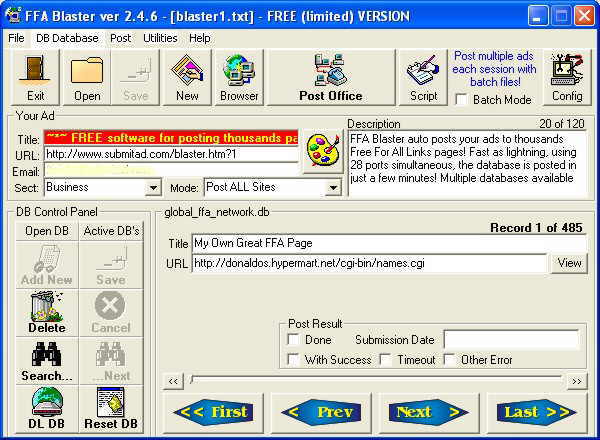The height and width of the screenshot is (440, 600).
Task: Open the Script notepad icon
Action: coord(423,77)
